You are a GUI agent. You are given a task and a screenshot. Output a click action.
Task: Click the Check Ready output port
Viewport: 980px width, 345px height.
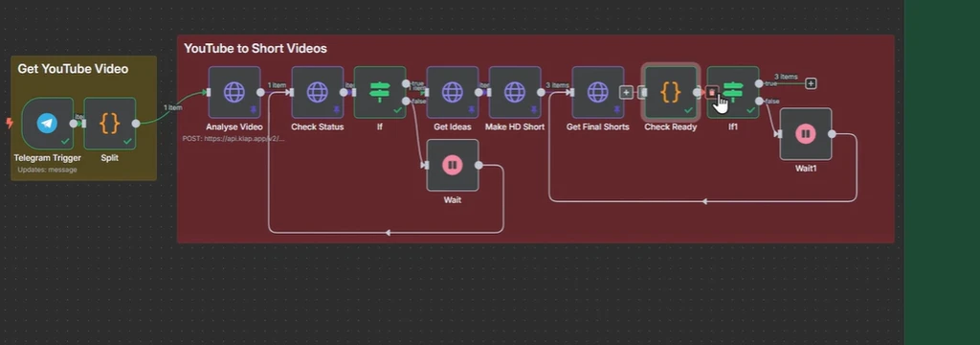[697, 92]
